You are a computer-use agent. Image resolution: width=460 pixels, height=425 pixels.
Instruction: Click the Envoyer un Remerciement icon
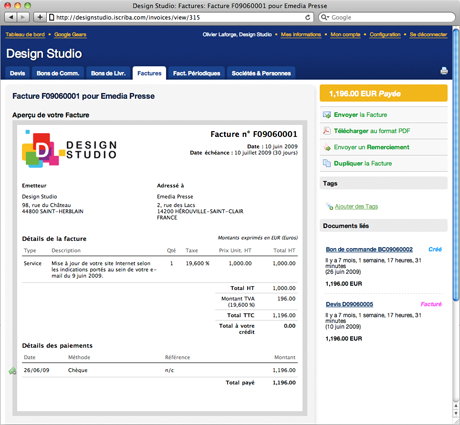click(327, 147)
